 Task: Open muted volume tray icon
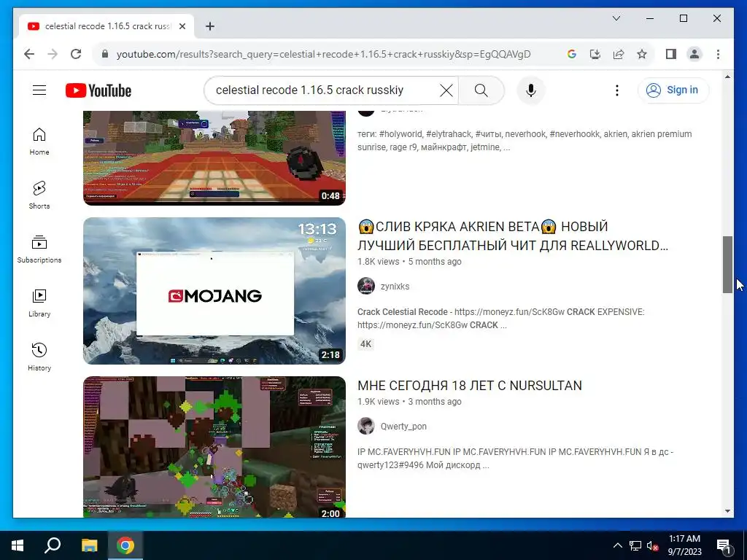point(652,545)
